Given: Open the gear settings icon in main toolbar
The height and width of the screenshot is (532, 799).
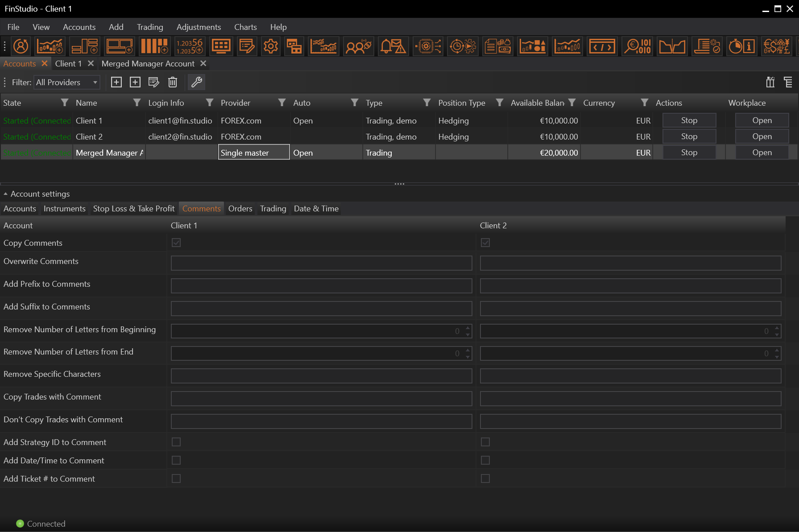Looking at the screenshot, I should [x=270, y=46].
